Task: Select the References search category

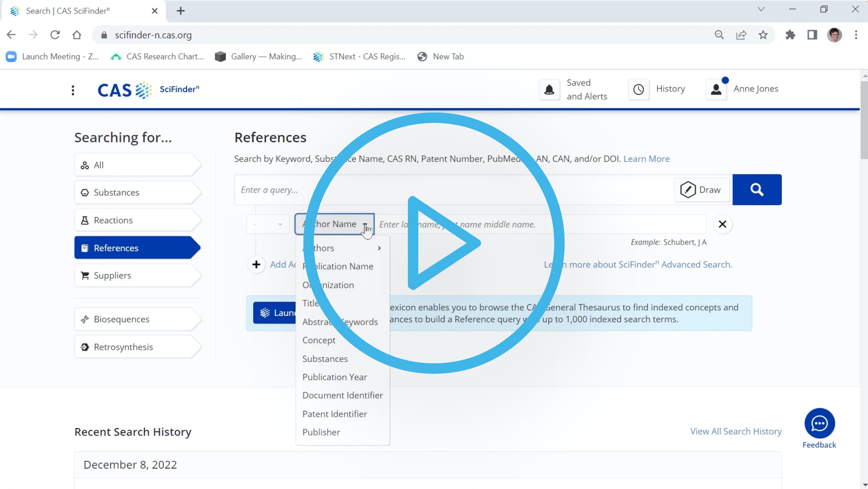Action: coord(137,248)
